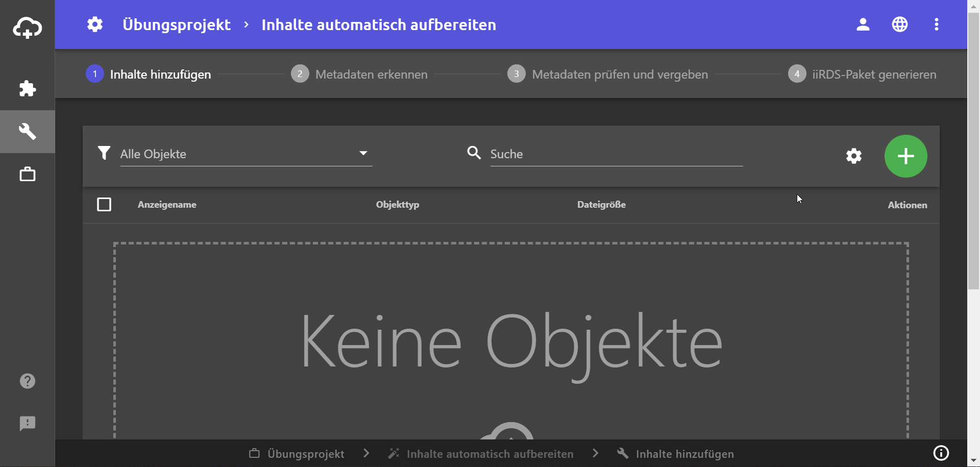980x467 pixels.
Task: Open Übungsprojekt in the footer breadcrumb
Action: [297, 454]
